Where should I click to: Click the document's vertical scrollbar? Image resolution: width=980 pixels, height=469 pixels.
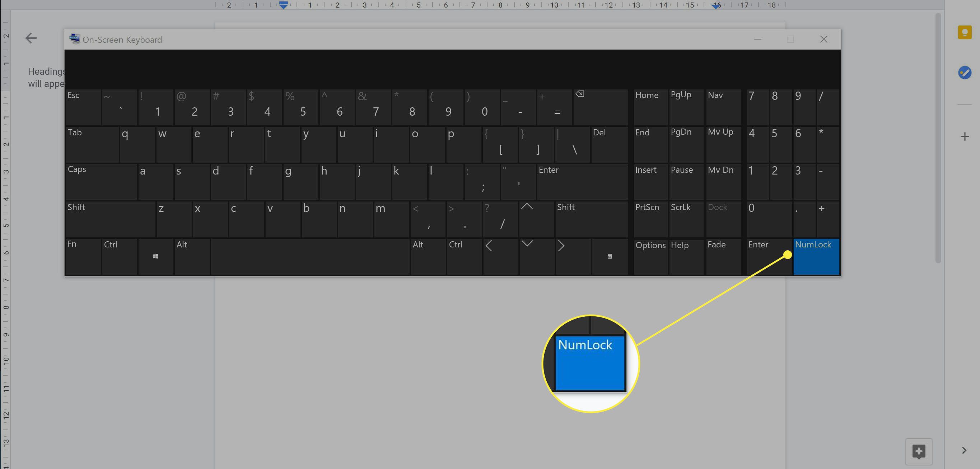pos(938,138)
